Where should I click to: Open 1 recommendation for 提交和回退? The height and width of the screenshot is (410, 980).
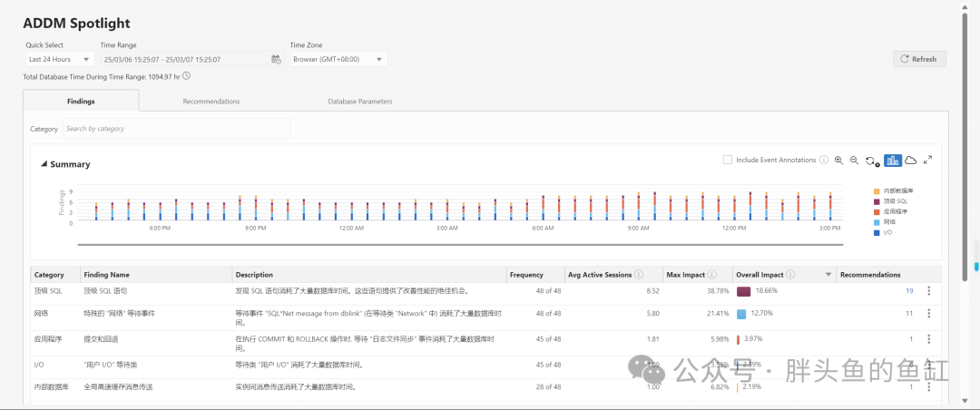click(x=911, y=338)
